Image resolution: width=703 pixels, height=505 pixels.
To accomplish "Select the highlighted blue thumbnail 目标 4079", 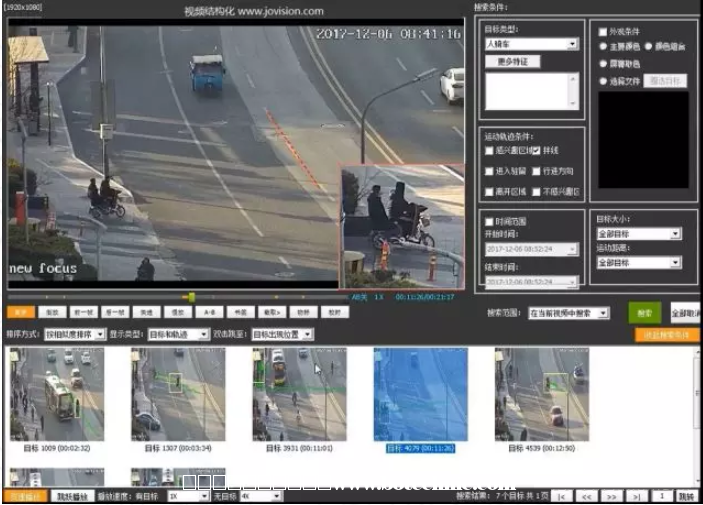I will coord(420,394).
